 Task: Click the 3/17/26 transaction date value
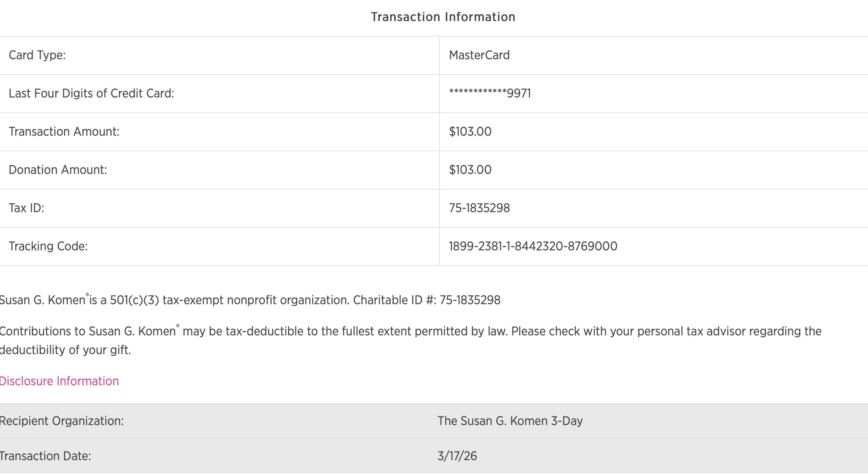click(x=457, y=456)
